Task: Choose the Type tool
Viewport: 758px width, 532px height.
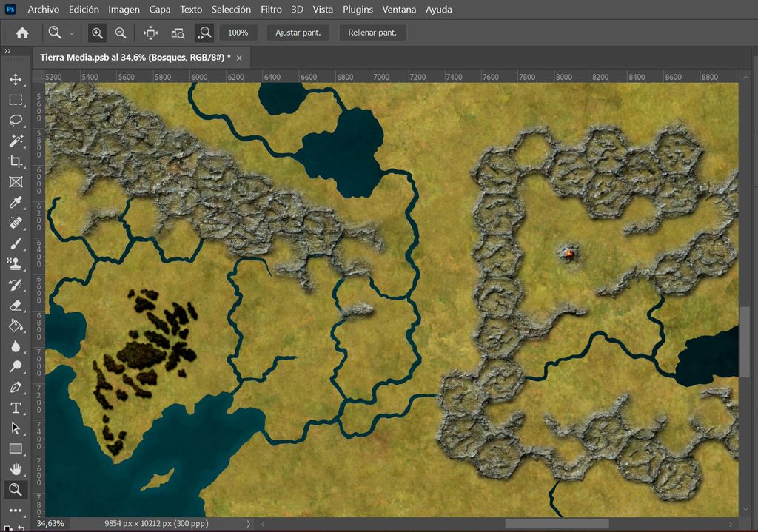Action: (x=16, y=407)
